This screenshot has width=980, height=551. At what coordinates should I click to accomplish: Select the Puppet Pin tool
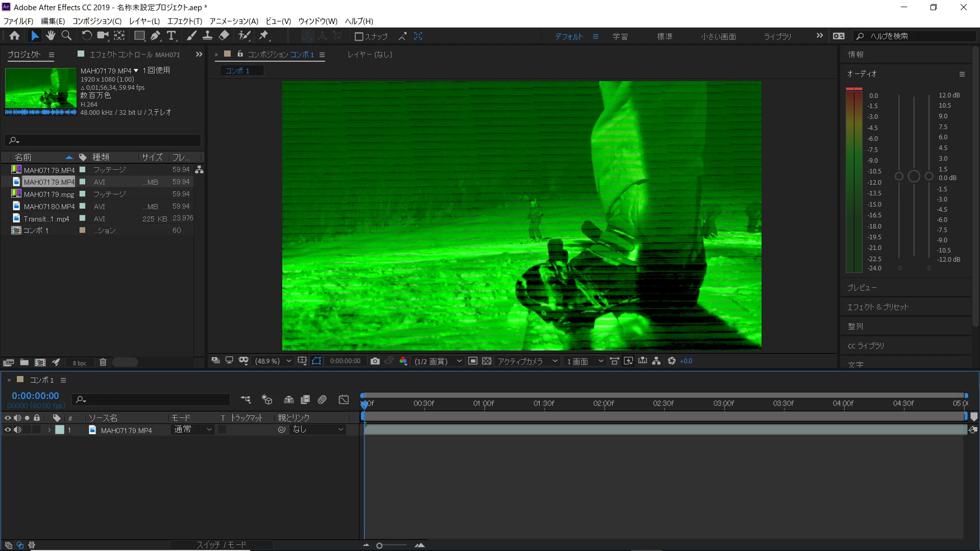tap(264, 36)
